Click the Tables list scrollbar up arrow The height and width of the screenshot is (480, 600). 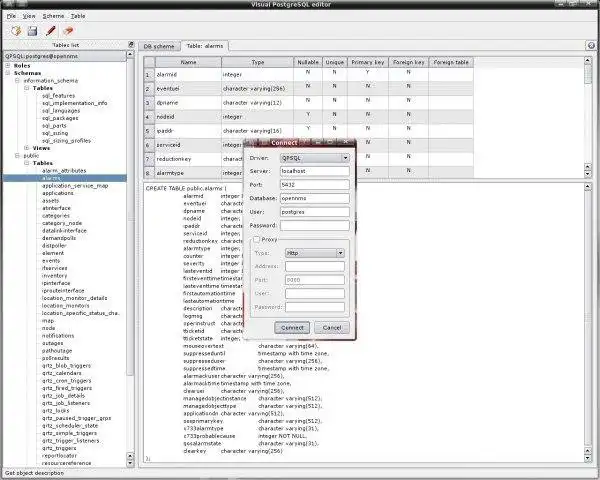tap(130, 55)
